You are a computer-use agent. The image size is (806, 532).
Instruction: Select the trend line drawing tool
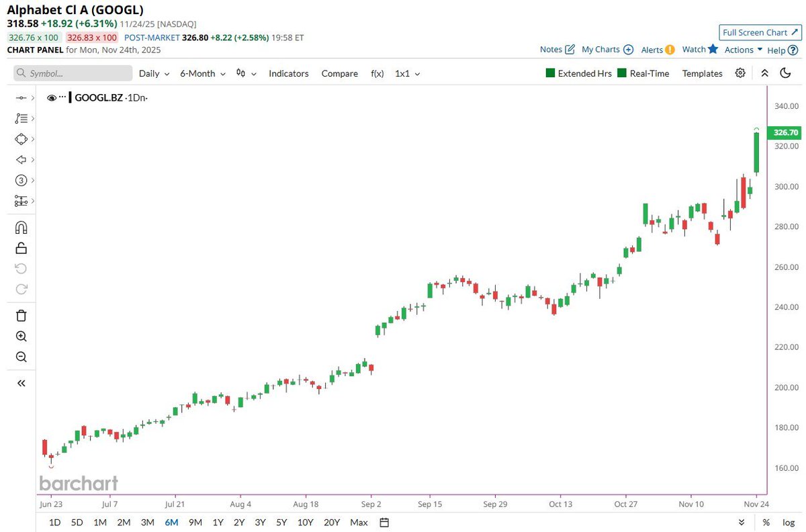pyautogui.click(x=20, y=98)
